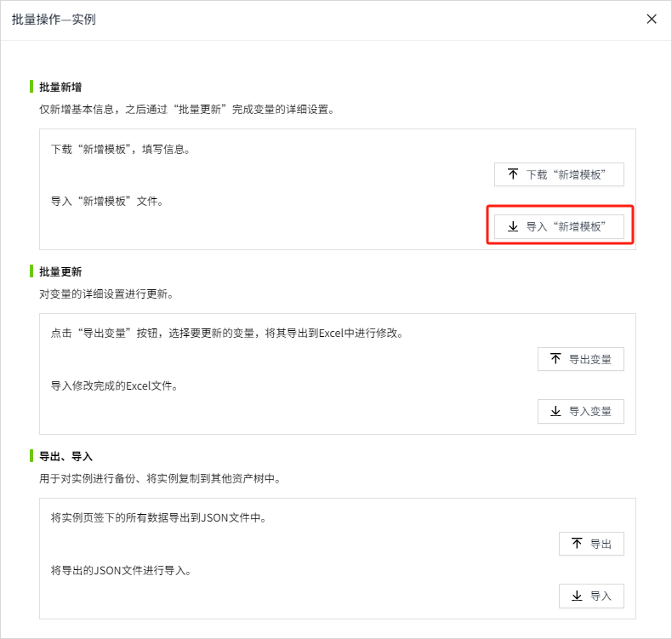Click the down-arrow icon on 导入变量
The height and width of the screenshot is (639, 672).
(555, 412)
